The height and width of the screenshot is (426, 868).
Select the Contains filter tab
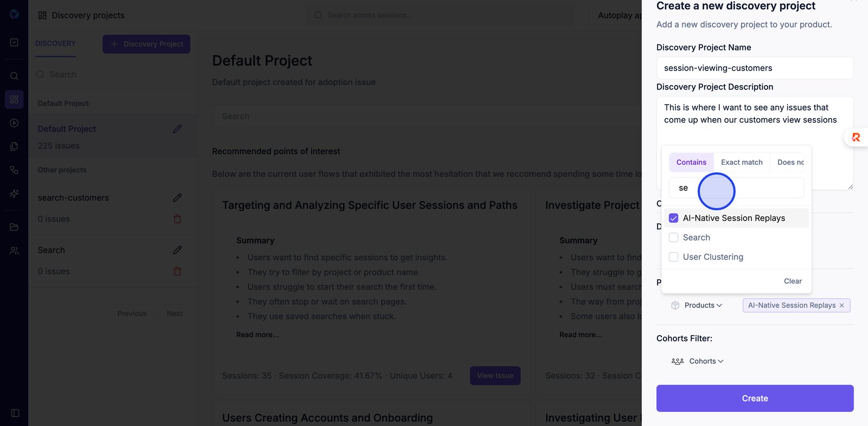pos(691,162)
